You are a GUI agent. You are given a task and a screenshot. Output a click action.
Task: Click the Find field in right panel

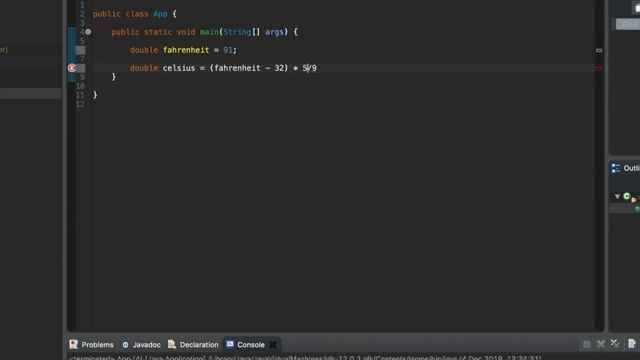(628, 25)
